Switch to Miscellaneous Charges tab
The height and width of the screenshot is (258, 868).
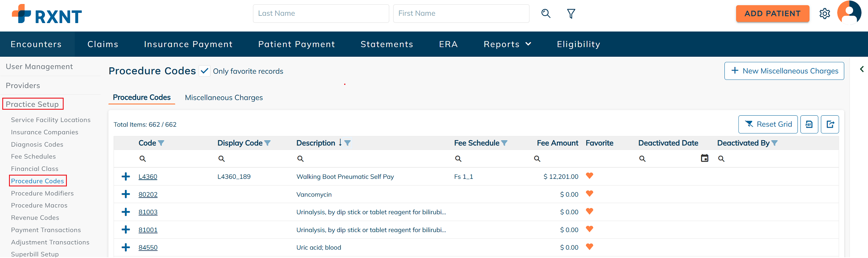pos(224,98)
